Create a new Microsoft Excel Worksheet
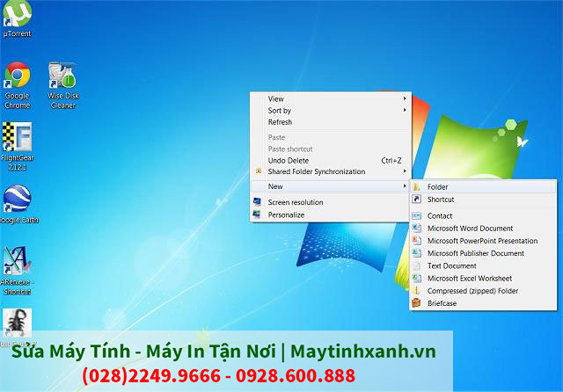 pyautogui.click(x=483, y=279)
